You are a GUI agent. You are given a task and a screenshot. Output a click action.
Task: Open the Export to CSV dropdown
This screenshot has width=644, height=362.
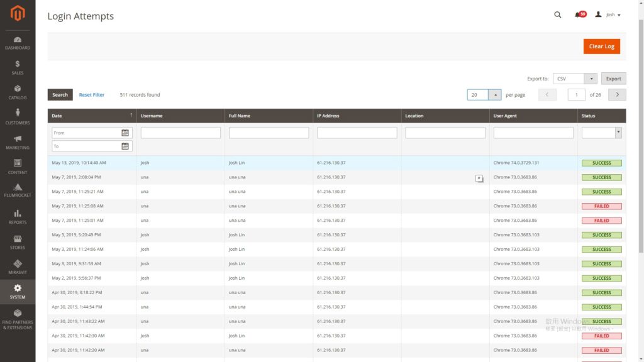[575, 79]
